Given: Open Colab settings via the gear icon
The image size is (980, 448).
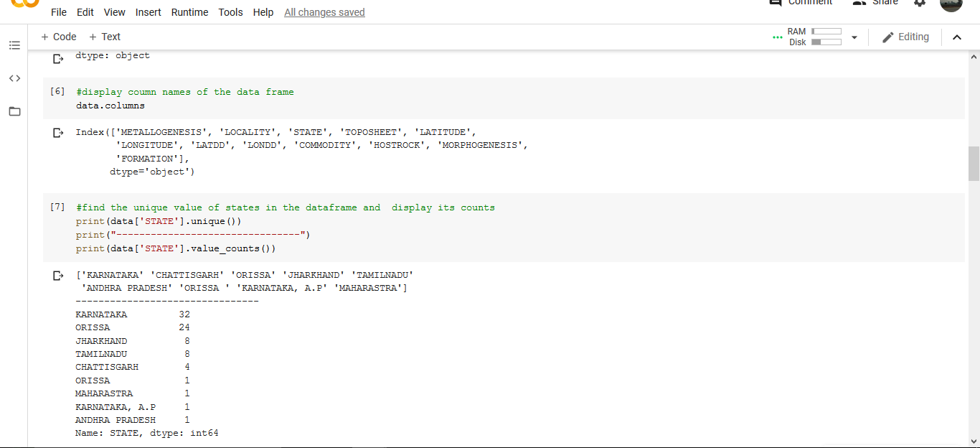Looking at the screenshot, I should click(x=920, y=4).
